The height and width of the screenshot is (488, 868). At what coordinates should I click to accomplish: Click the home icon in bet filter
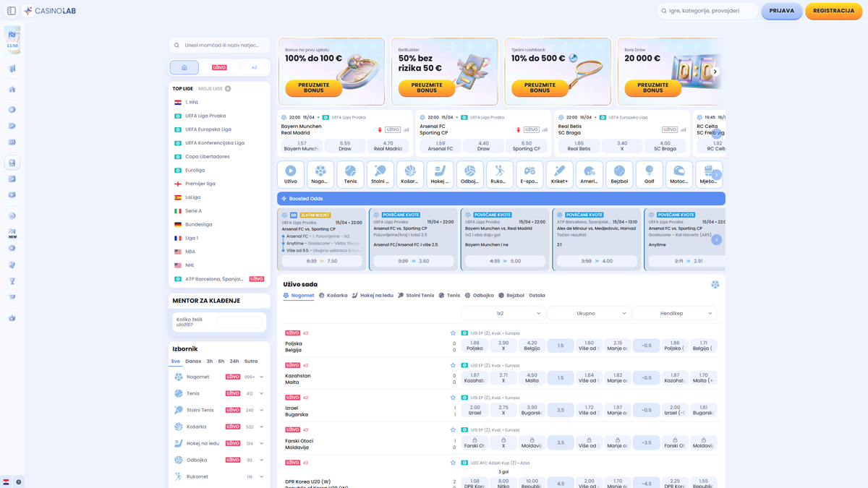pyautogui.click(x=184, y=67)
